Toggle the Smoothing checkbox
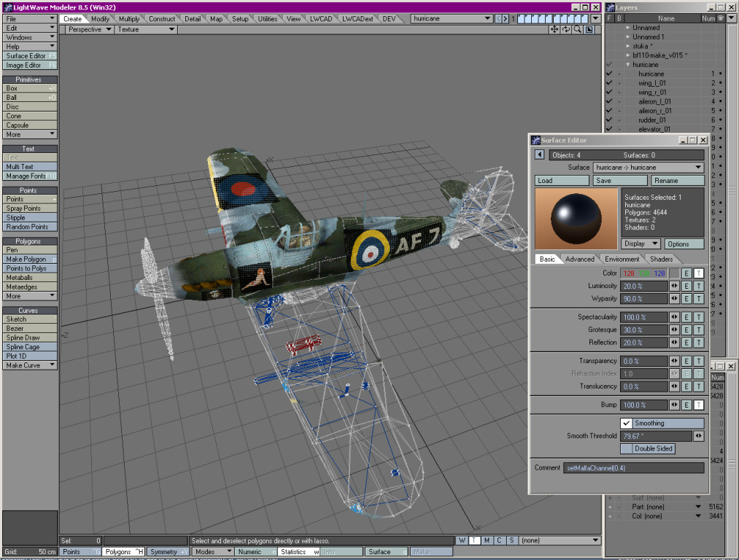 (626, 423)
